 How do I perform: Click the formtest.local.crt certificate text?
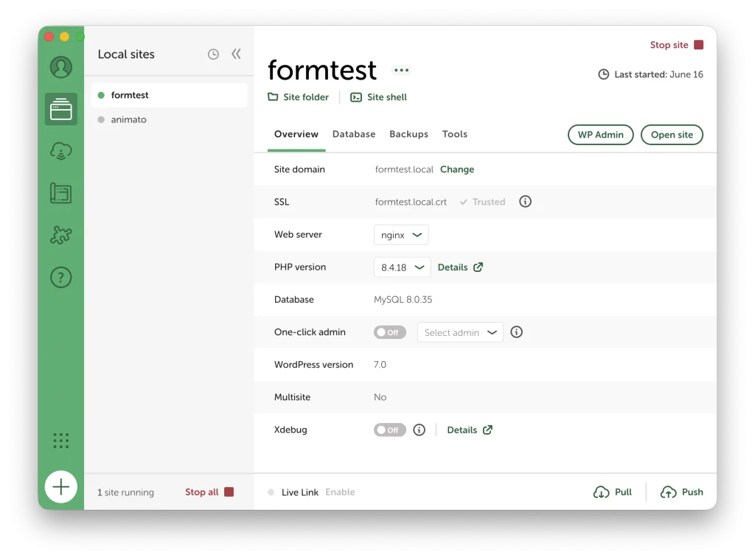411,202
